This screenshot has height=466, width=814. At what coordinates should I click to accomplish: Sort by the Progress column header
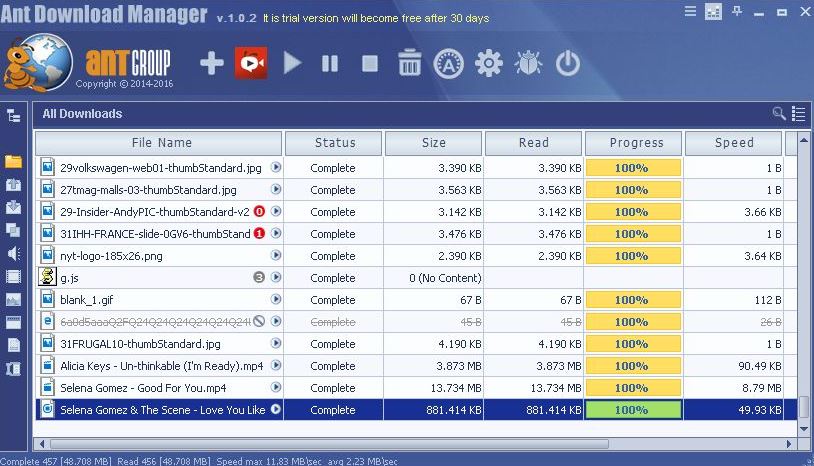coord(633,143)
